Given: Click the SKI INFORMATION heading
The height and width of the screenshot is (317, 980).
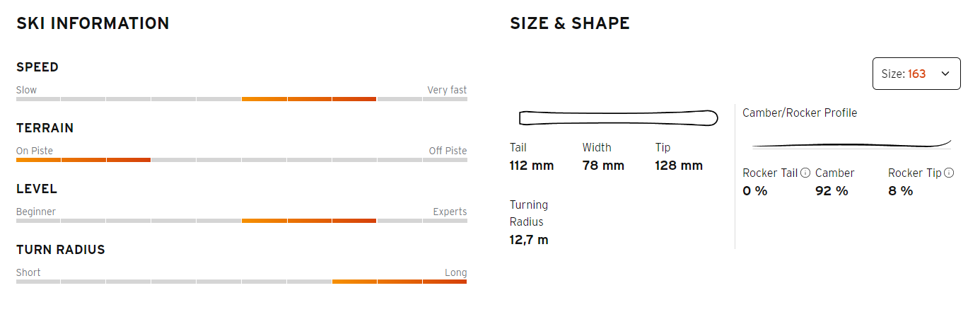Looking at the screenshot, I should (x=93, y=23).
